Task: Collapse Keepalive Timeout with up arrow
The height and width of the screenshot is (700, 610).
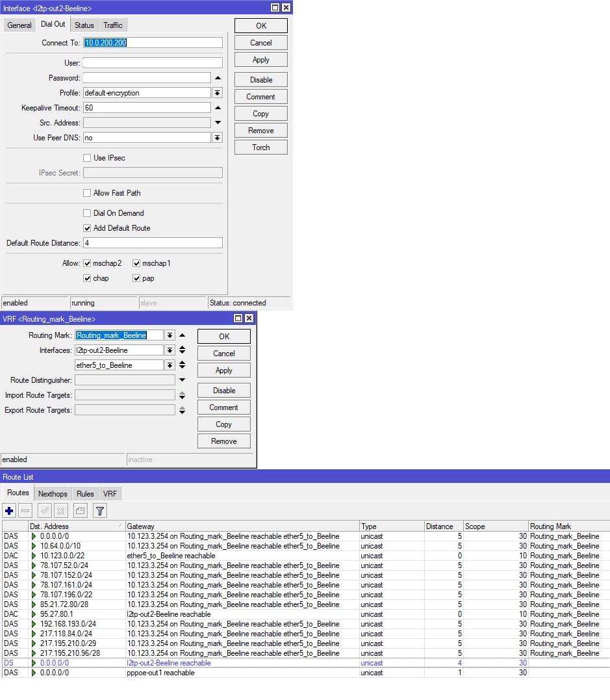Action: [218, 108]
